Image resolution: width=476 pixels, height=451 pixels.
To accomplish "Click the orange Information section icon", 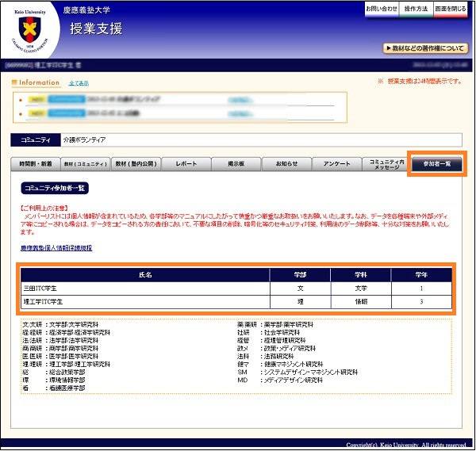I will click(14, 82).
